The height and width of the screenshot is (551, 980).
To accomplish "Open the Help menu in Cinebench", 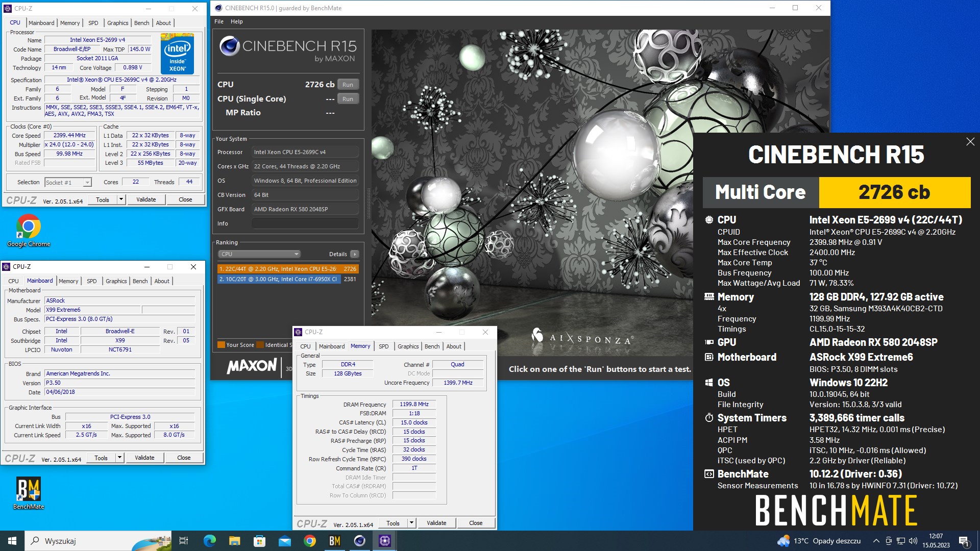I will point(236,21).
